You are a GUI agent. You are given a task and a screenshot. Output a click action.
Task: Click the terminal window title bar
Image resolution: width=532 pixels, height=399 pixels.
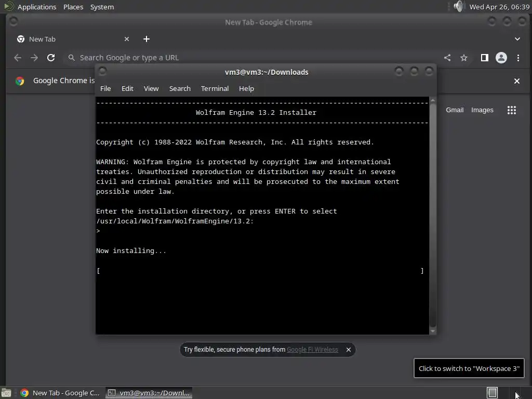(x=267, y=72)
